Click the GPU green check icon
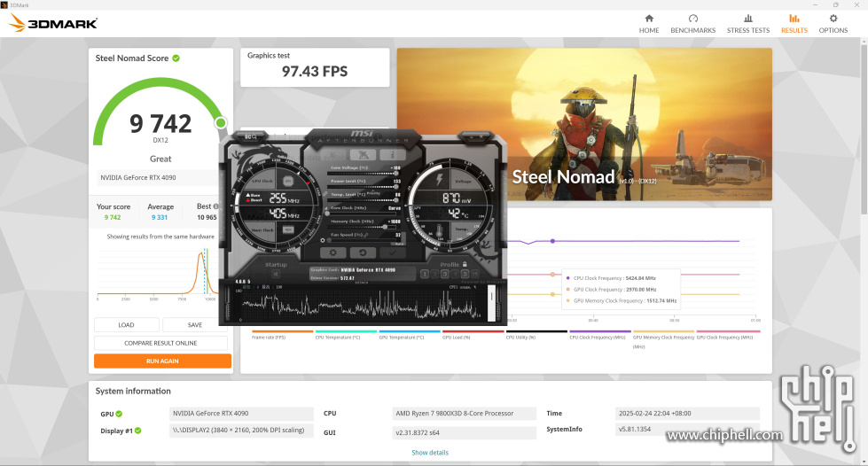 tap(119, 414)
